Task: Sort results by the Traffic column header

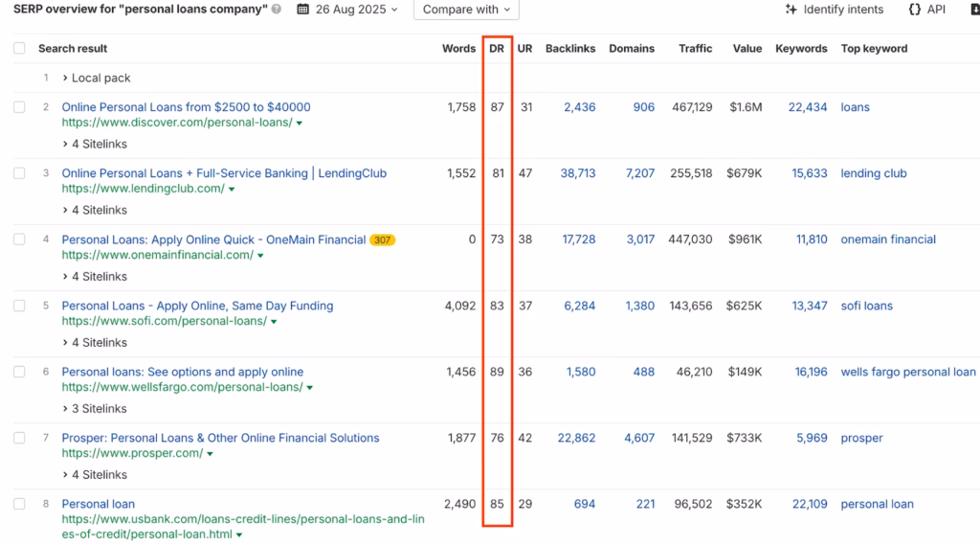Action: tap(695, 48)
